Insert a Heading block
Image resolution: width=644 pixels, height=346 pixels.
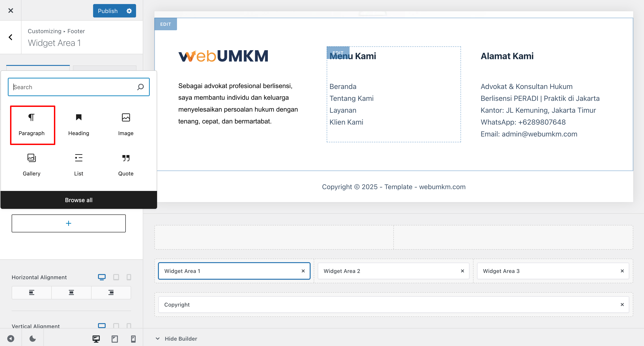click(79, 125)
